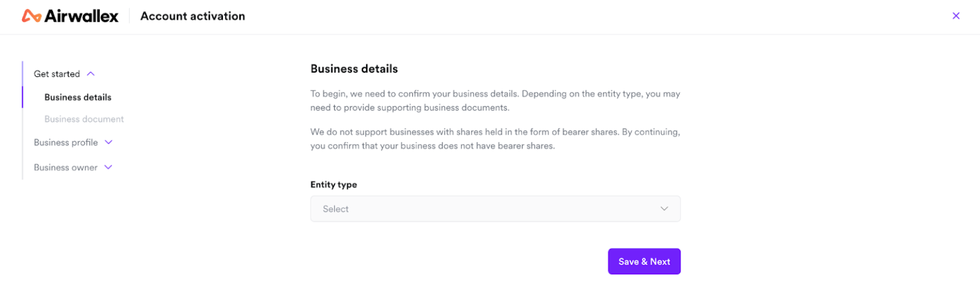Click the Airwallex orange logo icon
Screen dimensions: 980x281
tap(31, 16)
